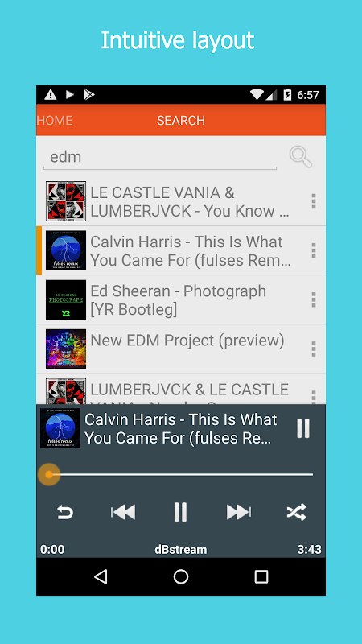This screenshot has width=362, height=644.
Task: Click the edm search text field
Action: [160, 157]
